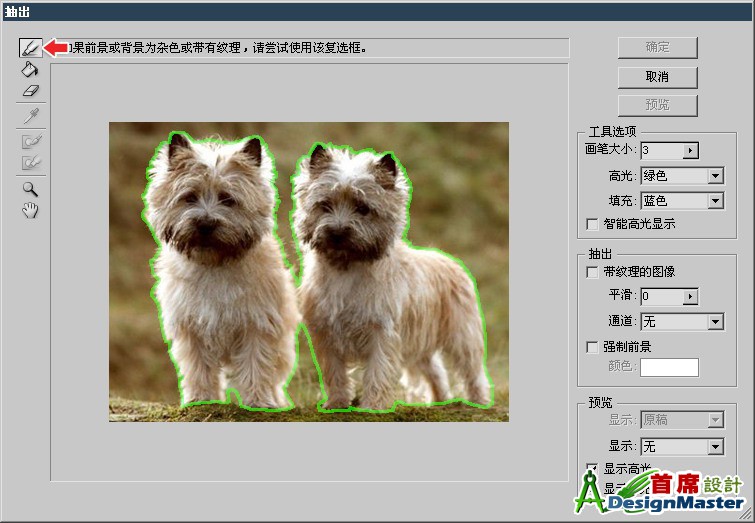Enable 智能高光显示 checkbox
Viewport: 755px width, 523px height.
(x=592, y=224)
